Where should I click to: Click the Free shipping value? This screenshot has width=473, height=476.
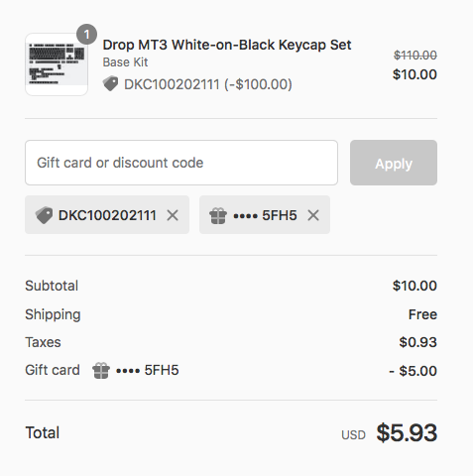coord(422,314)
